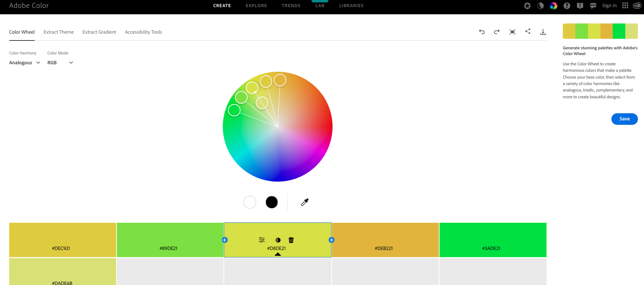The image size is (644, 285).
Task: Open color sliders for the #D8DE21 swatch
Action: coord(262,240)
